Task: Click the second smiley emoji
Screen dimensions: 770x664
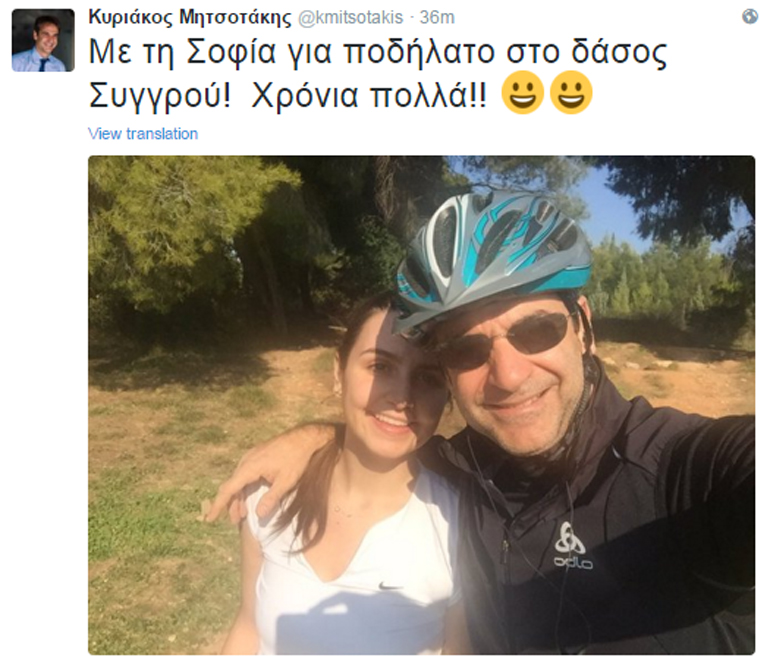Action: [x=571, y=92]
